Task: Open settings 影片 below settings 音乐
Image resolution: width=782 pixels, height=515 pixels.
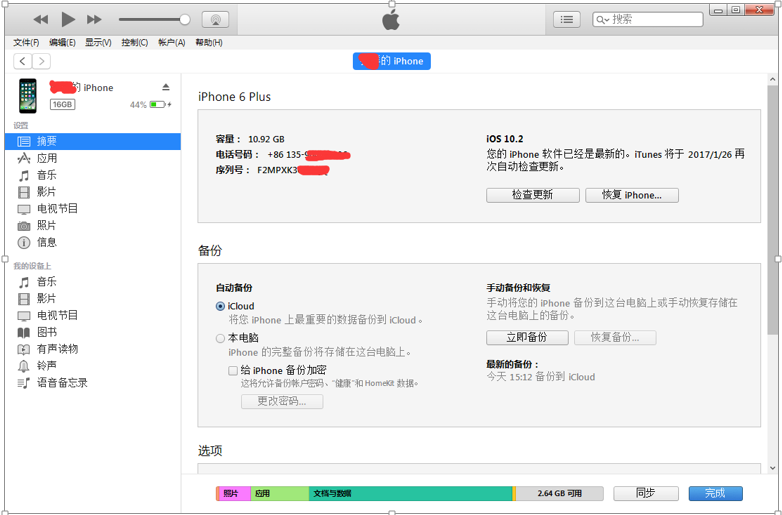Action: (93, 192)
